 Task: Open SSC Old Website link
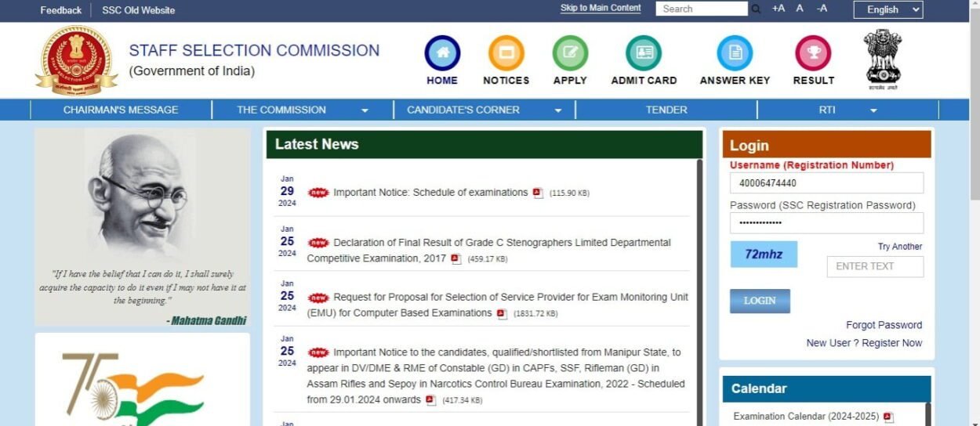(139, 10)
